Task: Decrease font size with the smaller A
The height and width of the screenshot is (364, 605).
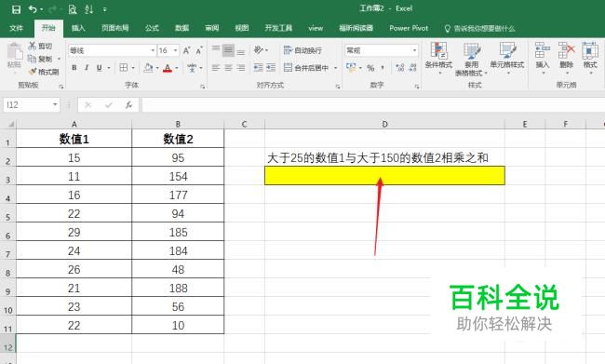Action: click(x=199, y=50)
